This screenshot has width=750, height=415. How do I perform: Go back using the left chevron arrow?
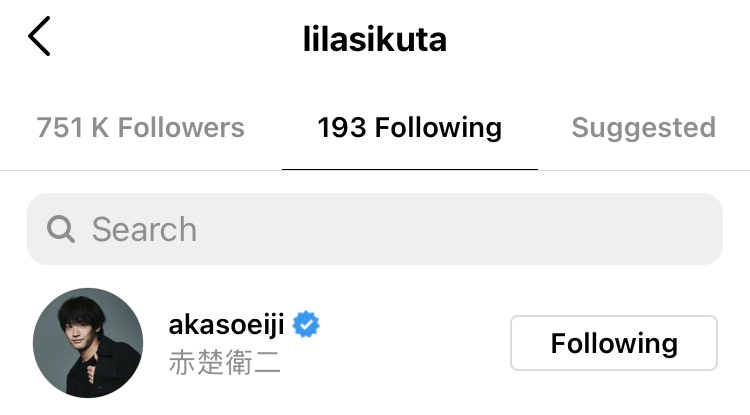(x=39, y=36)
